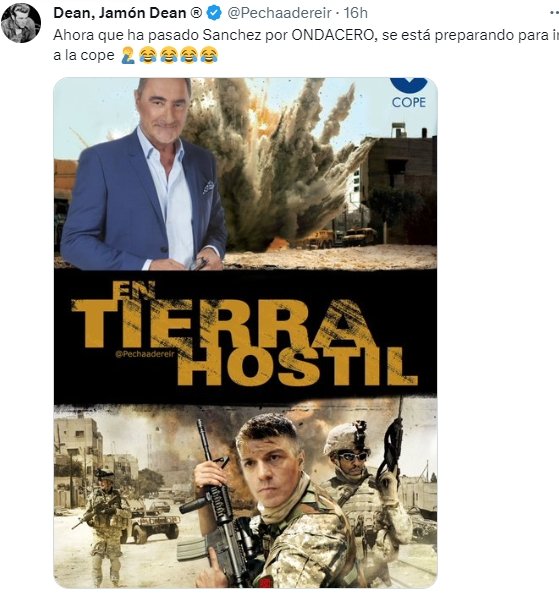Click the COPE logo on the poster
559x594 pixels.
pyautogui.click(x=409, y=93)
